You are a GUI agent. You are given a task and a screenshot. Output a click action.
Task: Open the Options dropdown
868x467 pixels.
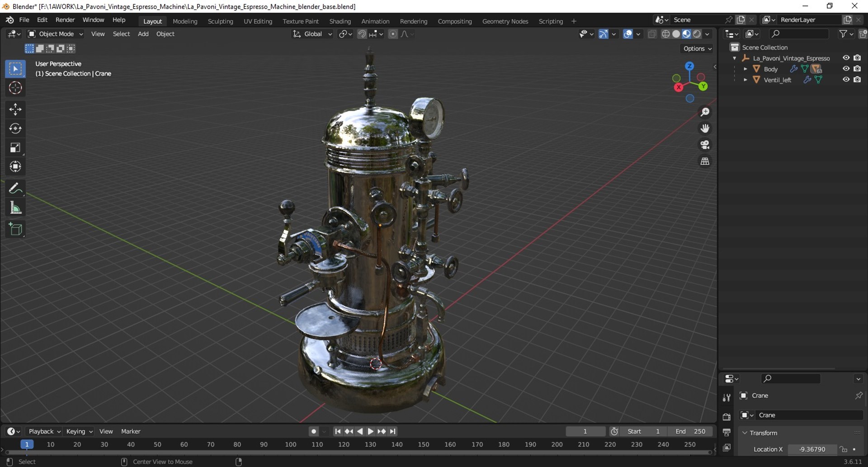tap(698, 48)
